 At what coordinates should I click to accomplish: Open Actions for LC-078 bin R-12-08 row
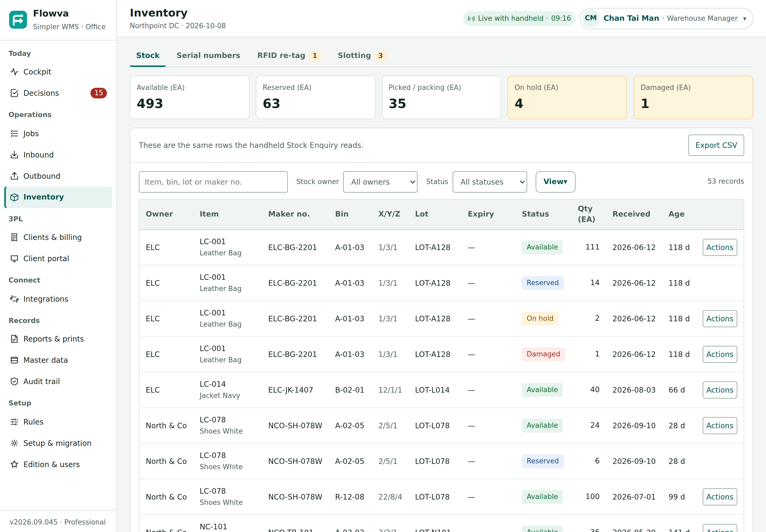click(x=720, y=497)
